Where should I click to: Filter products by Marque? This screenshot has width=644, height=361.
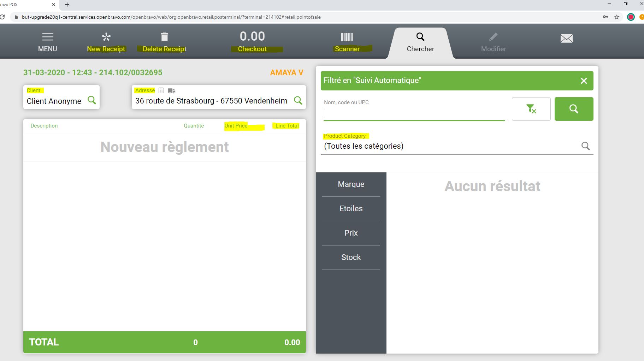point(351,184)
